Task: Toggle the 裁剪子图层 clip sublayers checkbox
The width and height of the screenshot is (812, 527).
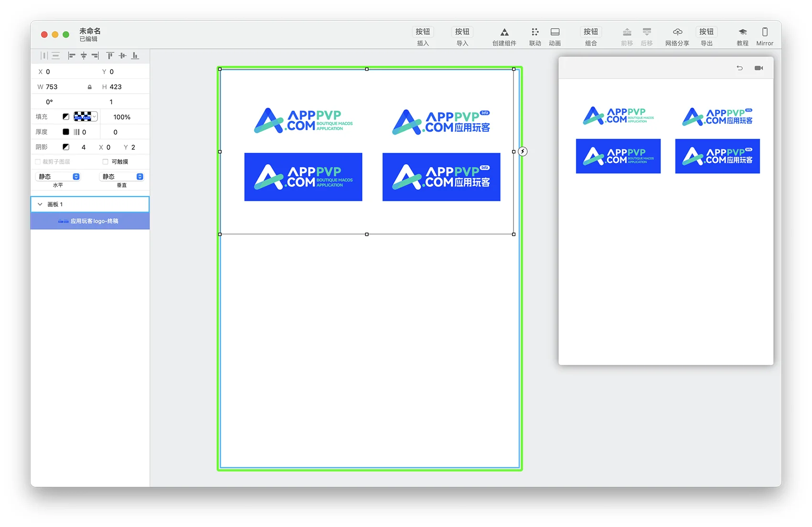Action: [x=38, y=162]
